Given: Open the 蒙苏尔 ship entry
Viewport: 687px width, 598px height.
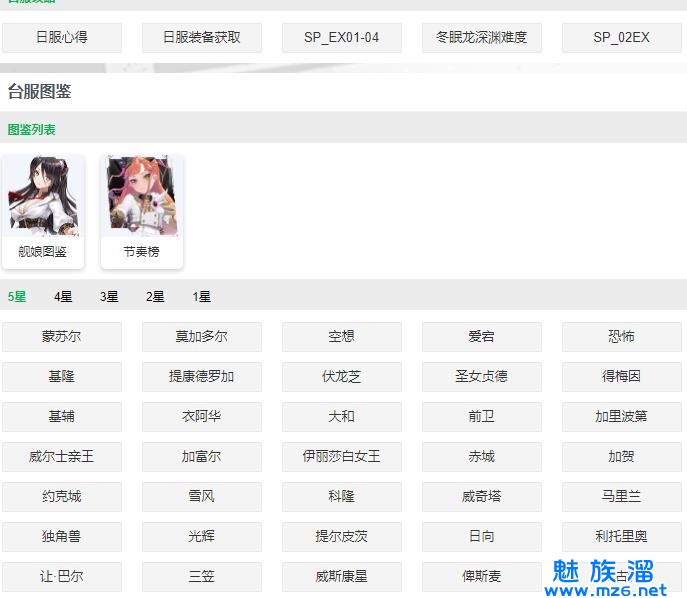Looking at the screenshot, I should click(x=62, y=337).
